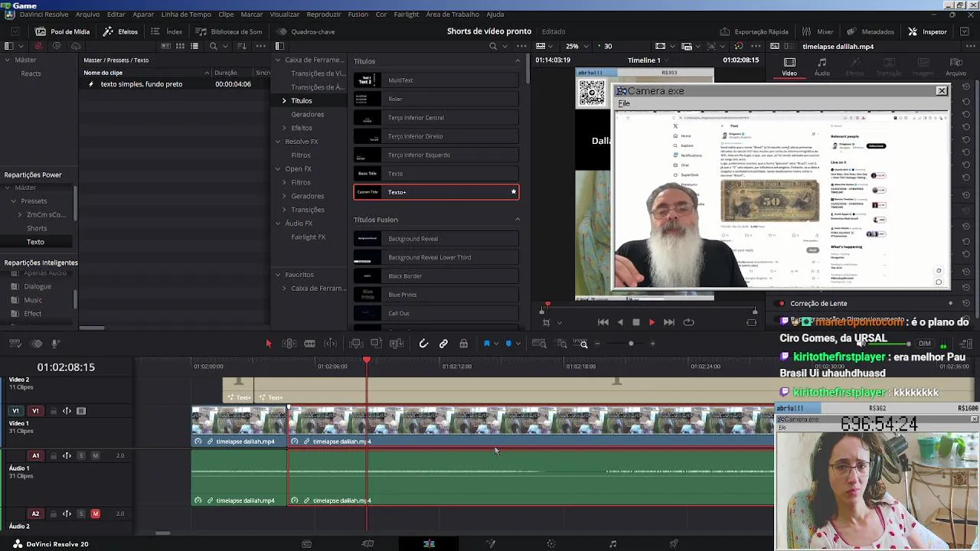This screenshot has height=551, width=980.
Task: Collapse the Áudio FX category
Action: point(278,223)
